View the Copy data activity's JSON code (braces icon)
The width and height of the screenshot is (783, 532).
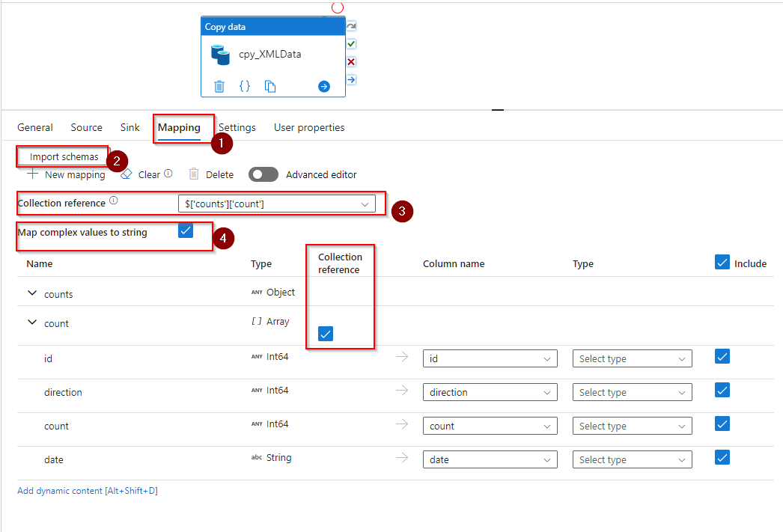pyautogui.click(x=245, y=86)
